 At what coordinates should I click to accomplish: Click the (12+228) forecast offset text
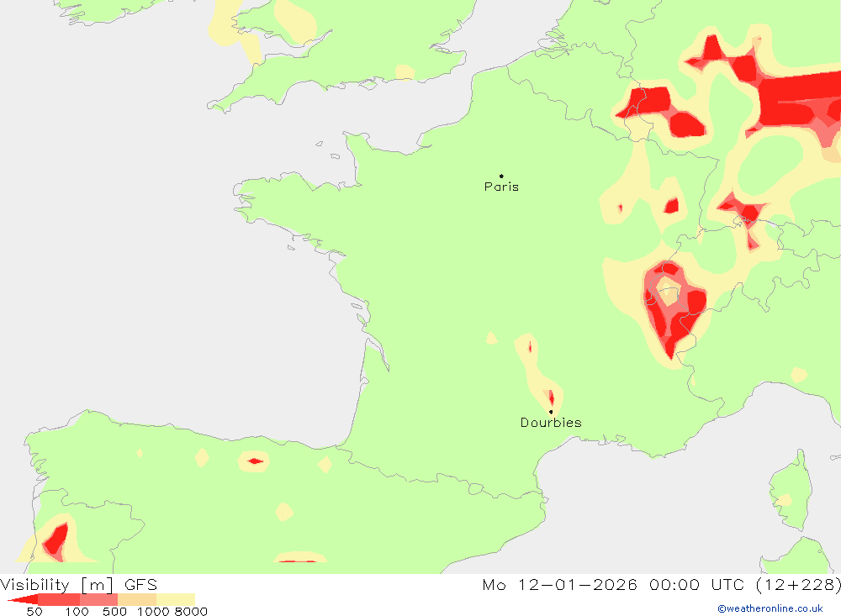point(798,584)
